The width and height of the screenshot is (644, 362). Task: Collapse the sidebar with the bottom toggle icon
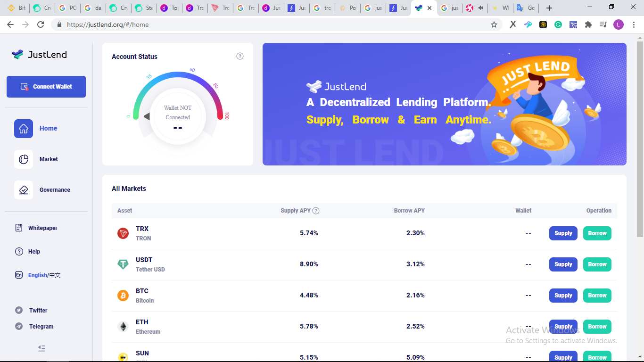41,348
